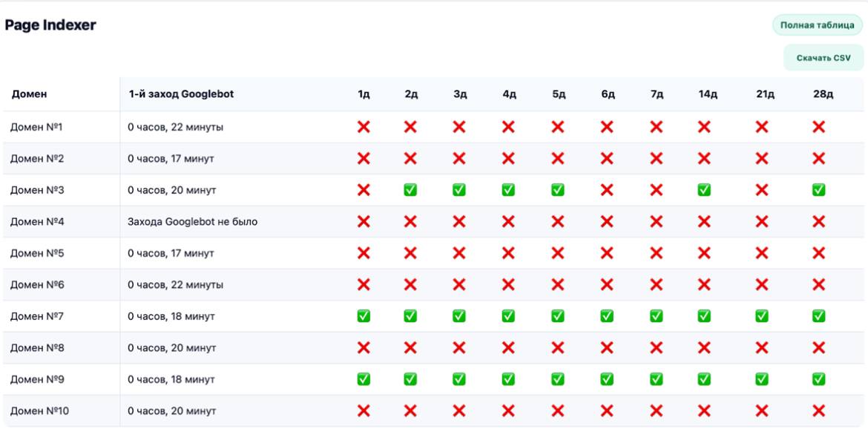Click red cross for Домен №5 at 28д
The height and width of the screenshot is (432, 868).
point(818,253)
